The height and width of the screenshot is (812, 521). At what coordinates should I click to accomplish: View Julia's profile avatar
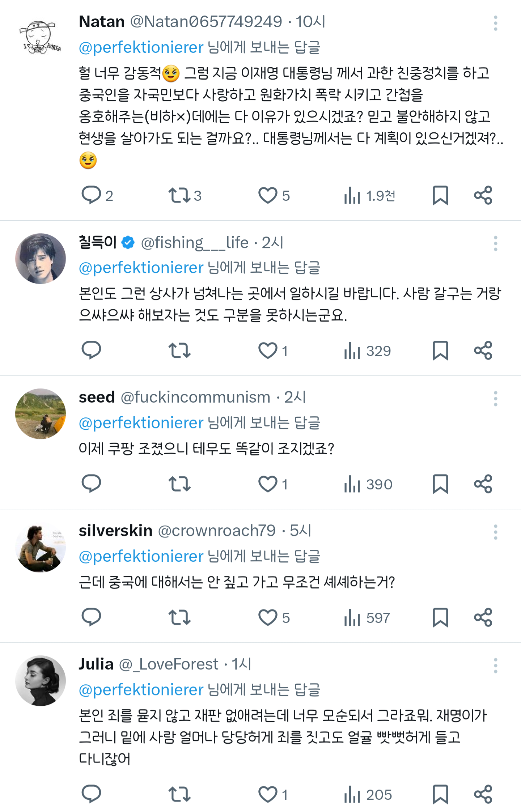pos(41,681)
